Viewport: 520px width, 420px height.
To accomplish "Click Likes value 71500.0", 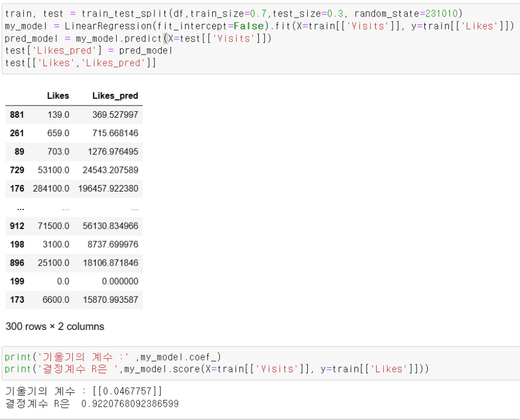I will click(x=53, y=226).
